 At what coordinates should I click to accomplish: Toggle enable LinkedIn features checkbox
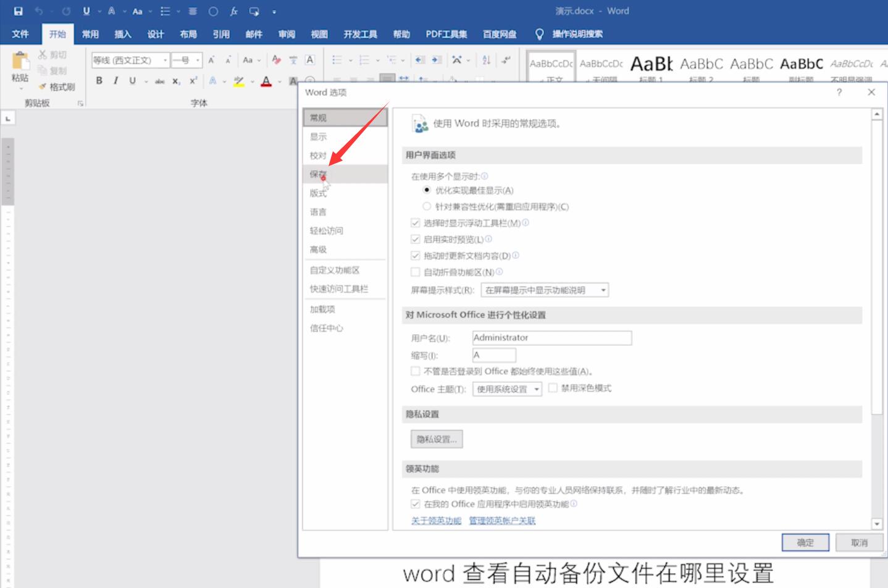(416, 504)
